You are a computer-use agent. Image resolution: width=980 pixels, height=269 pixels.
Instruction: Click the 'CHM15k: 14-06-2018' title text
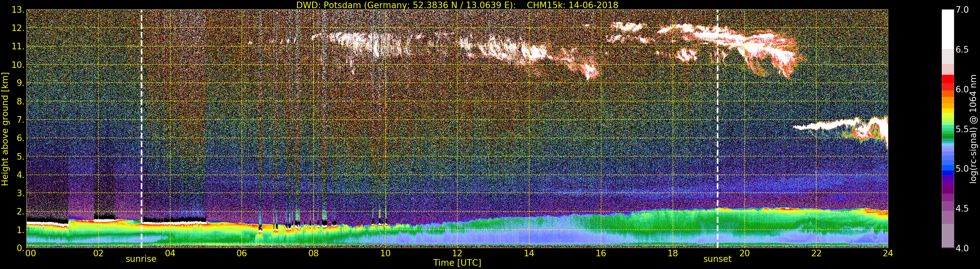pyautogui.click(x=572, y=5)
